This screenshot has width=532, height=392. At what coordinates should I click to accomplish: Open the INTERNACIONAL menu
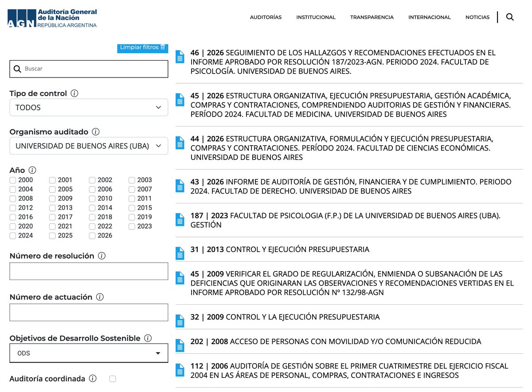click(x=430, y=17)
